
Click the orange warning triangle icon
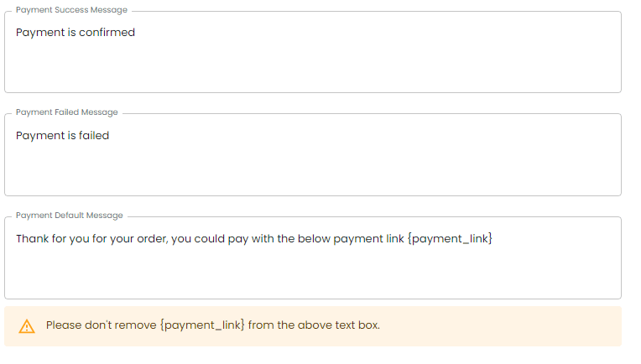[x=27, y=326]
